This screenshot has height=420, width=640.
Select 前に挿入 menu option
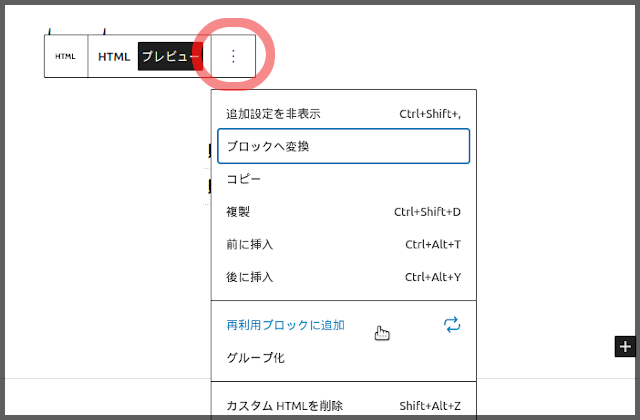coord(344,244)
